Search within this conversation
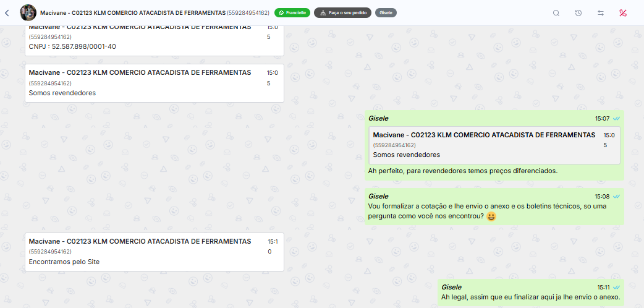Image resolution: width=644 pixels, height=308 pixels. (x=556, y=13)
